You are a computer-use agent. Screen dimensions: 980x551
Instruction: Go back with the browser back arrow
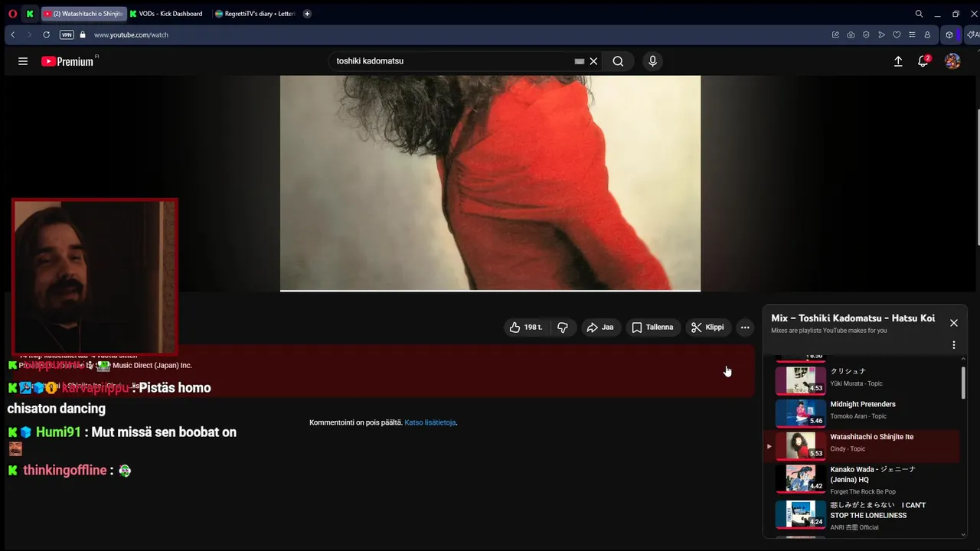(12, 34)
